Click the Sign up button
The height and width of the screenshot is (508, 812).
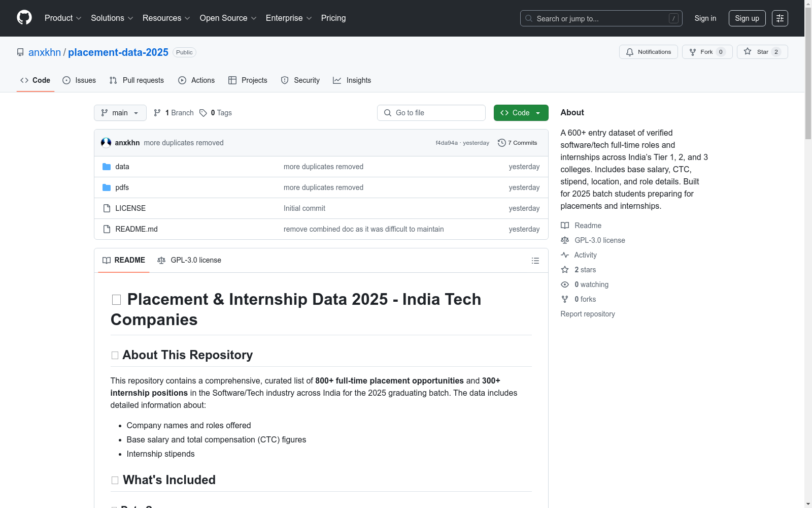pyautogui.click(x=747, y=18)
